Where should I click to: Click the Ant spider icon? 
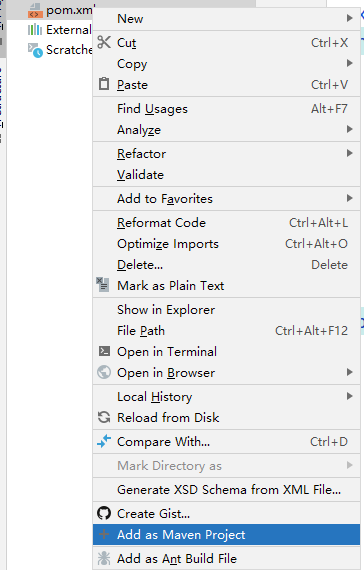click(104, 558)
